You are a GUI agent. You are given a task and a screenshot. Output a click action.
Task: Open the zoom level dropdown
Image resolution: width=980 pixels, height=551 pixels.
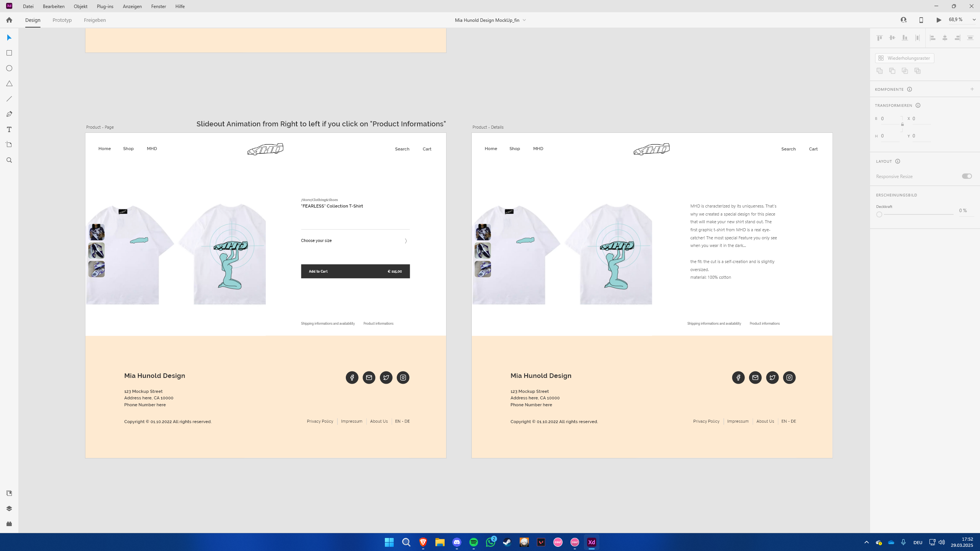(x=974, y=20)
